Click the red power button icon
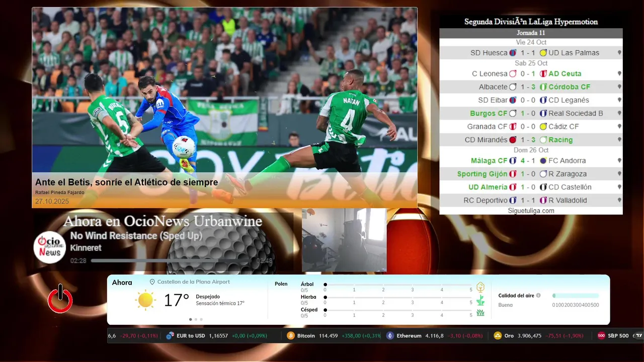 coord(60,299)
